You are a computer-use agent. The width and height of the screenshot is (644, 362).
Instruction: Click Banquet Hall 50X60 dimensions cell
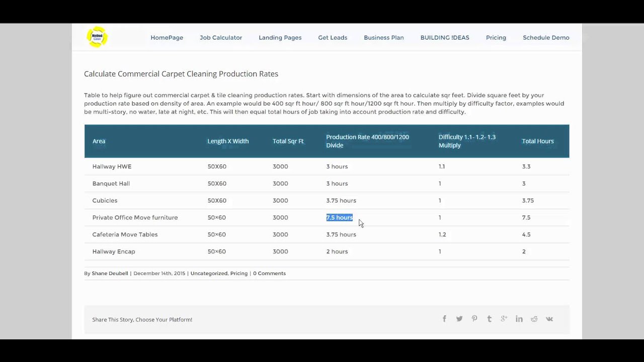(x=217, y=184)
